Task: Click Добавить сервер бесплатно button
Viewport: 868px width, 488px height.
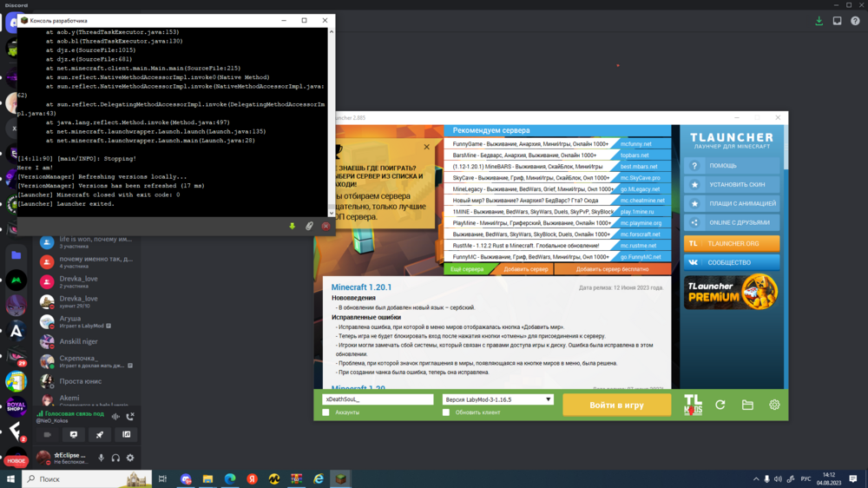Action: 612,269
